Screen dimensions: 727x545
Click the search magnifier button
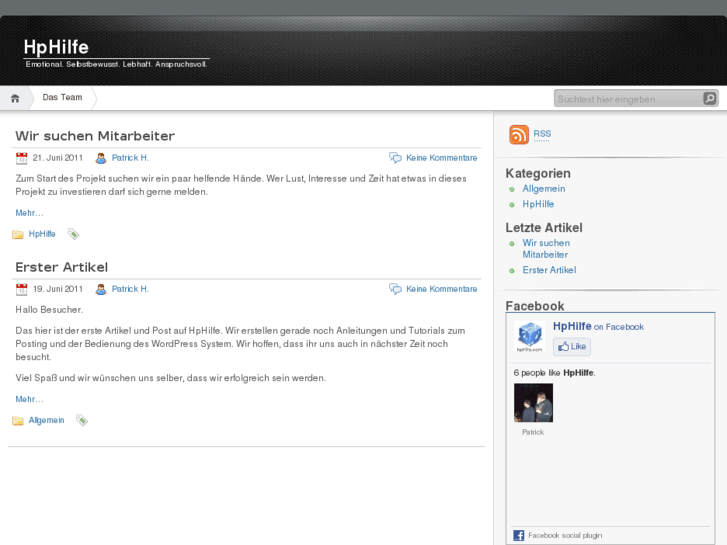tap(709, 98)
